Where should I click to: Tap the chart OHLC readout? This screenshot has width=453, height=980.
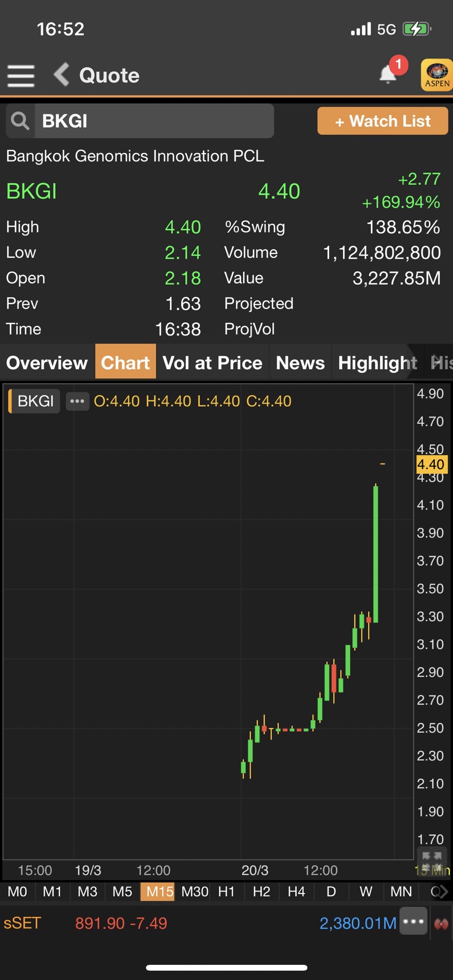point(193,401)
